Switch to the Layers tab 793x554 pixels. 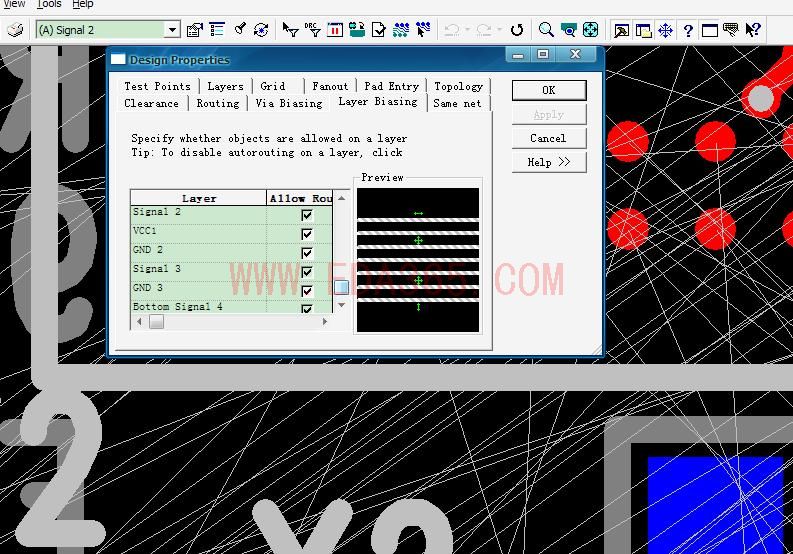pyautogui.click(x=226, y=87)
